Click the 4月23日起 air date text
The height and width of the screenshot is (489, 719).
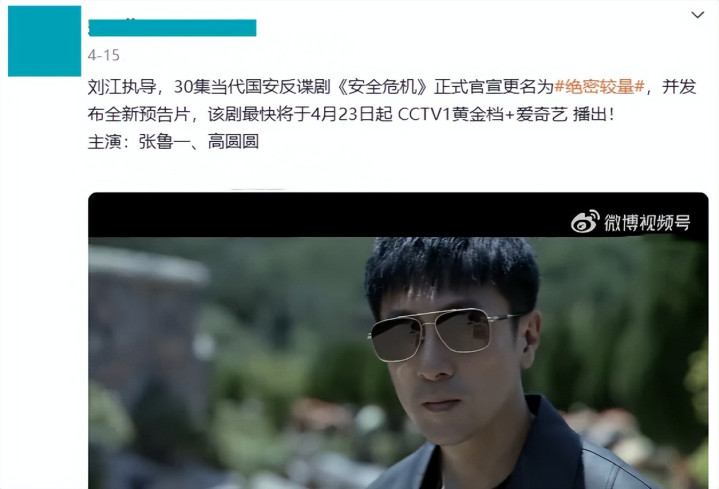click(351, 114)
